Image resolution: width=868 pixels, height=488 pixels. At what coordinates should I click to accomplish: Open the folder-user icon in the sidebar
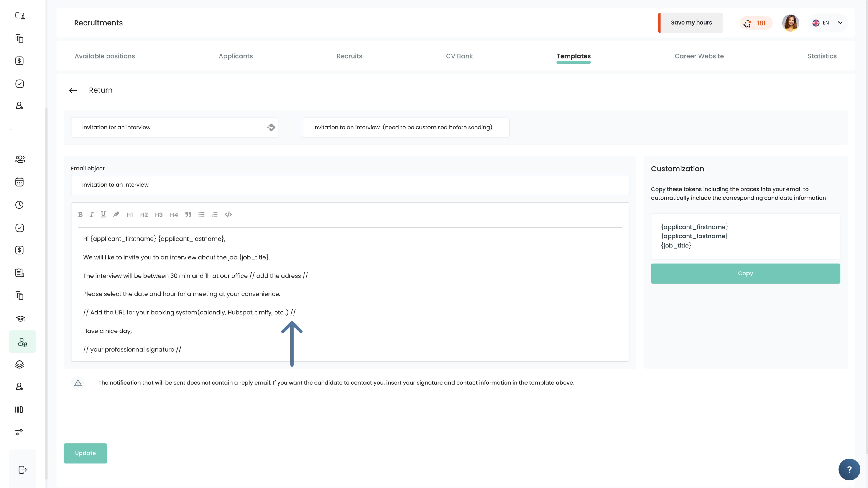tap(20, 15)
